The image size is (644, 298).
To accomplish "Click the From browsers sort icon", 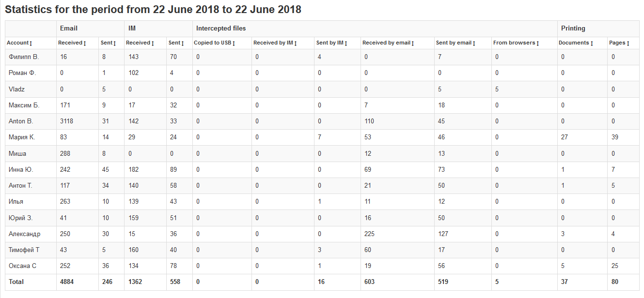I will pyautogui.click(x=537, y=44).
